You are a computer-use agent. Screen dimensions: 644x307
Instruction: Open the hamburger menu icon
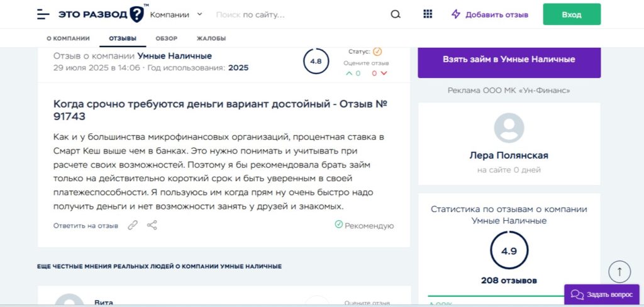pos(43,14)
